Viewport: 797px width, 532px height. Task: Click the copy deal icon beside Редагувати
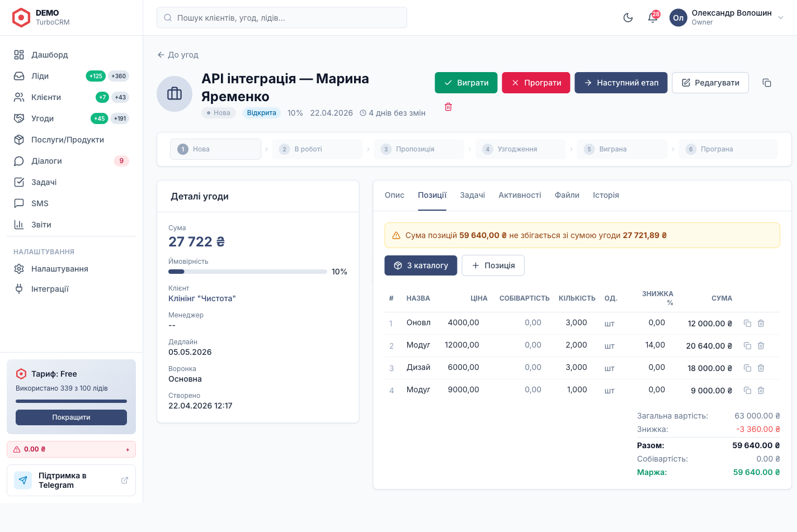pos(767,83)
